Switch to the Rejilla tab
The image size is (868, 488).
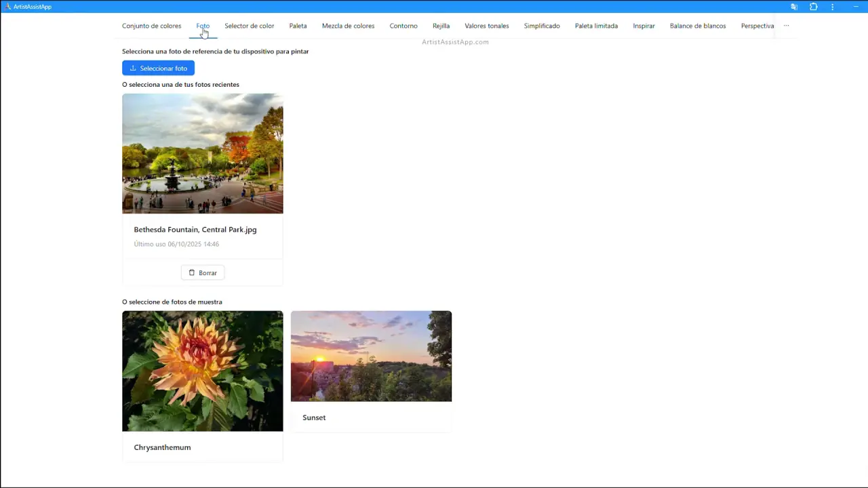coord(441,26)
